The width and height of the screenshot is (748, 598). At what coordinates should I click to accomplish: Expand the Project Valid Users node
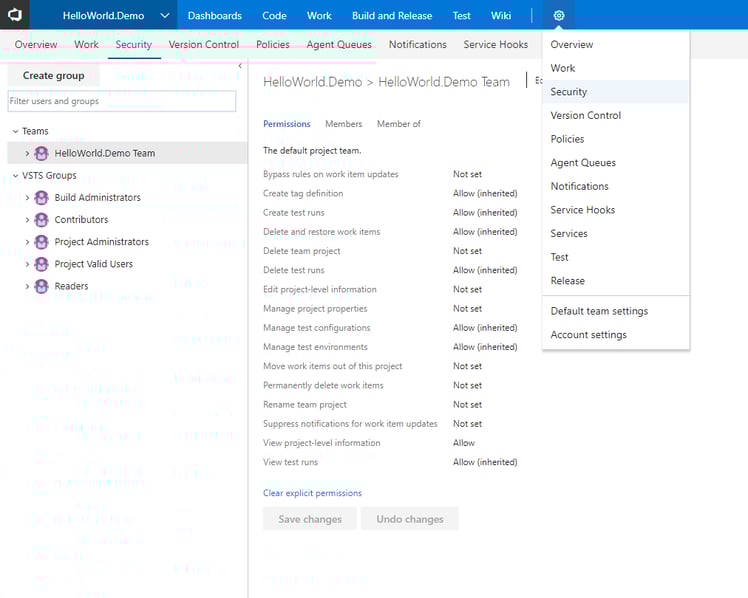pos(27,264)
